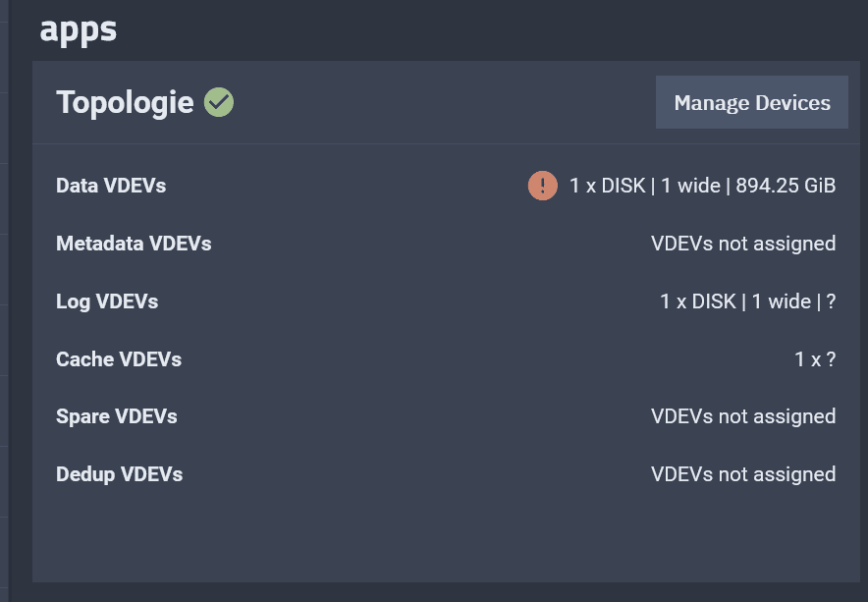This screenshot has height=602, width=868.
Task: Click the green check icon next to Topologie
Action: click(x=219, y=102)
